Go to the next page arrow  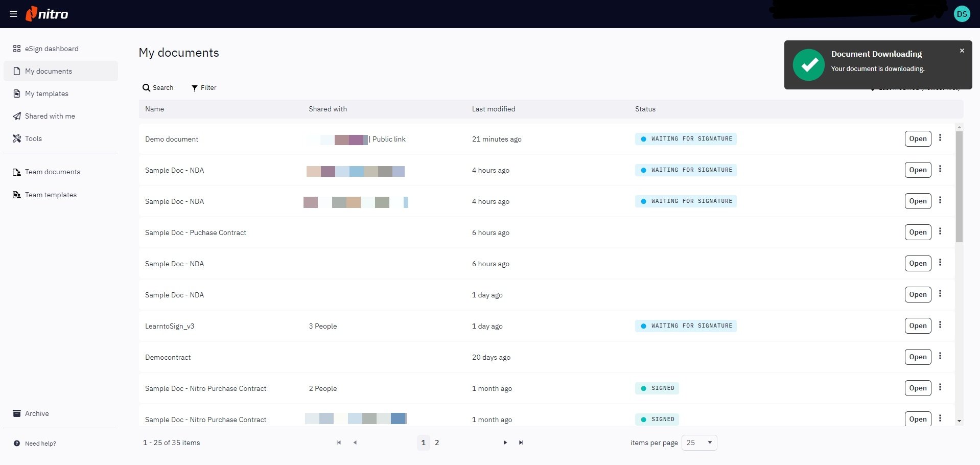tap(505, 443)
